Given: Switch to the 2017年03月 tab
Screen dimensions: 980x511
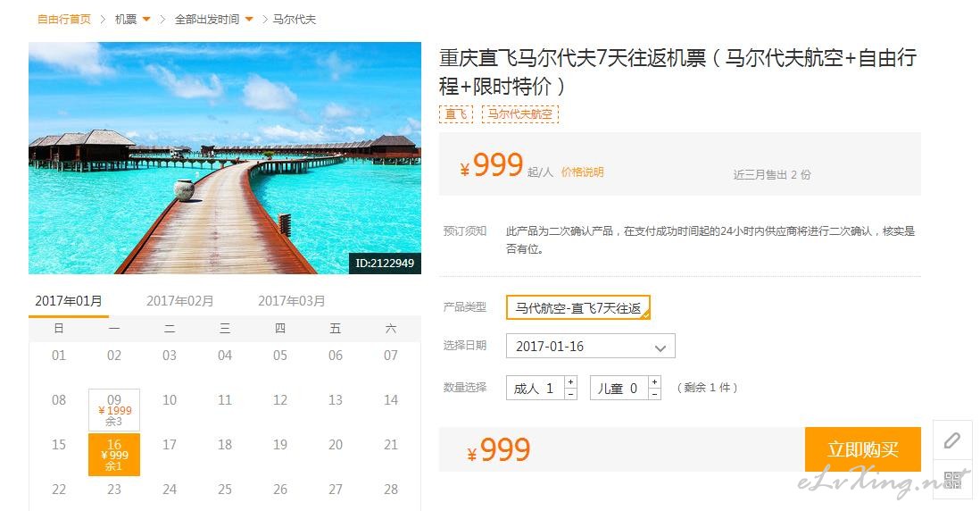Looking at the screenshot, I should (x=292, y=301).
